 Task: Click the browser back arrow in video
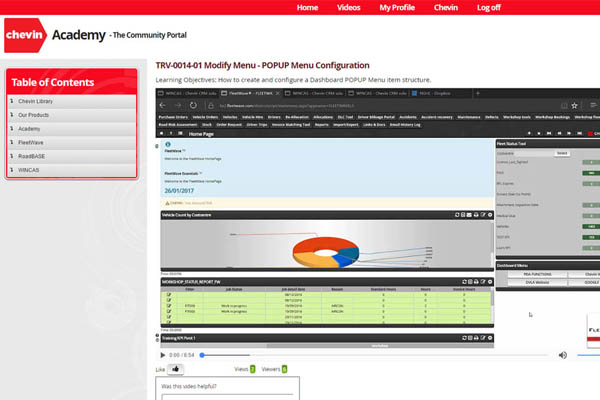pos(163,105)
